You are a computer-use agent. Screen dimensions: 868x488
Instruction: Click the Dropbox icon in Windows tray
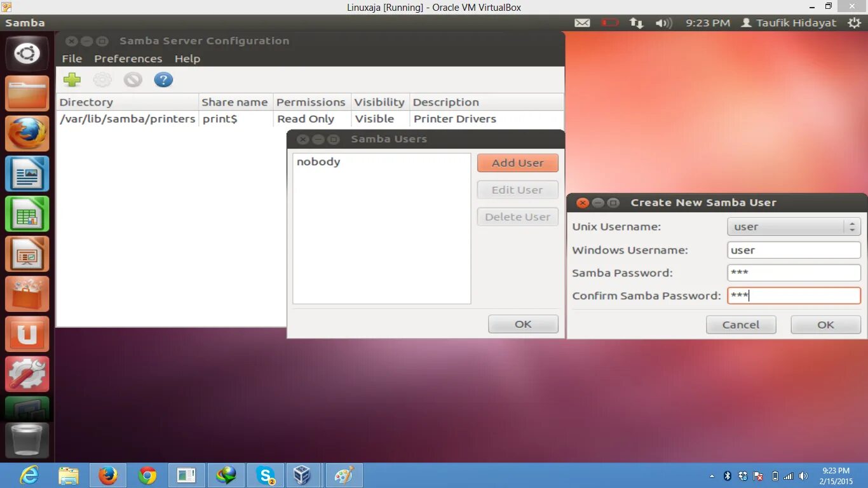pos(743,476)
